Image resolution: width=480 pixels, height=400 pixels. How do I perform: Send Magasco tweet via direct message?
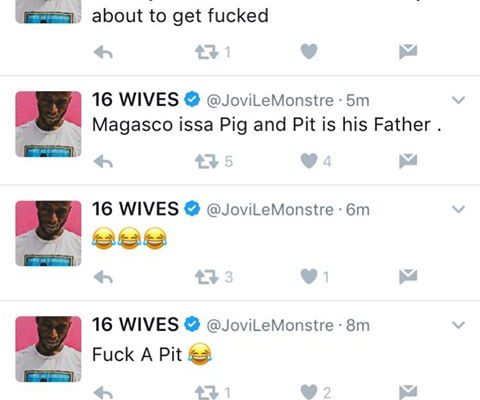(408, 161)
